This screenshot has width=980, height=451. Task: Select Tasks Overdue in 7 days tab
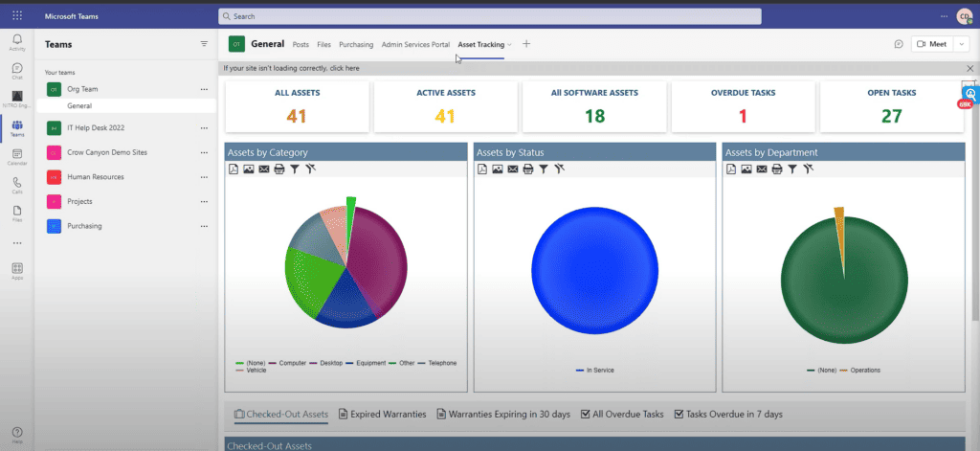tap(728, 414)
